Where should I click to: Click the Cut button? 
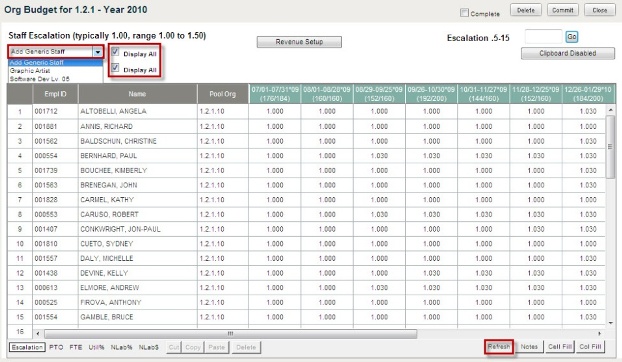(x=174, y=347)
